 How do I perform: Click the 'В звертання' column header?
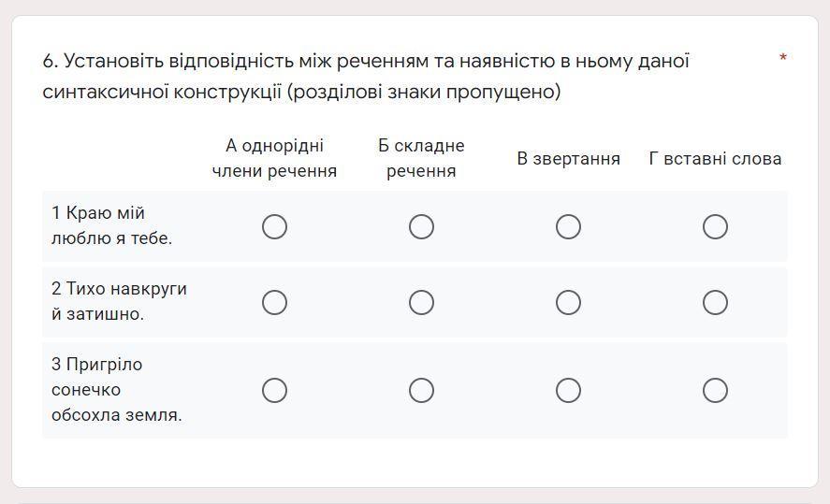tap(568, 159)
